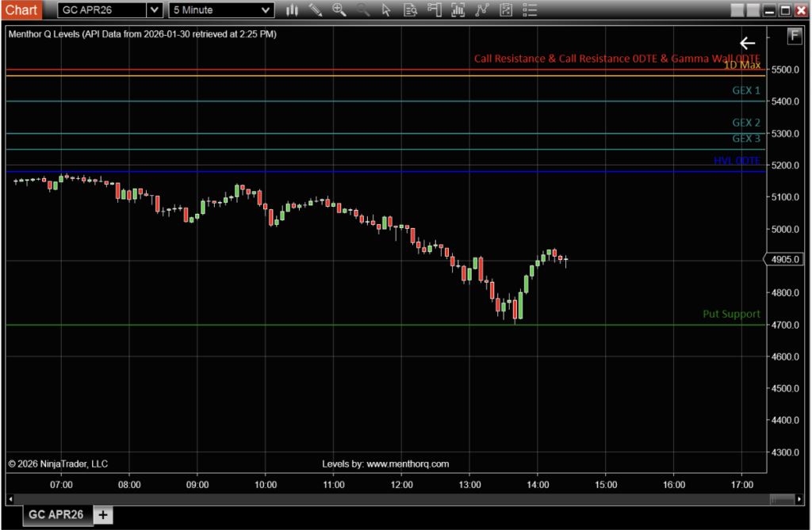Open the Chart Trader icon
Viewport: 812px width, 530px height.
pos(433,10)
